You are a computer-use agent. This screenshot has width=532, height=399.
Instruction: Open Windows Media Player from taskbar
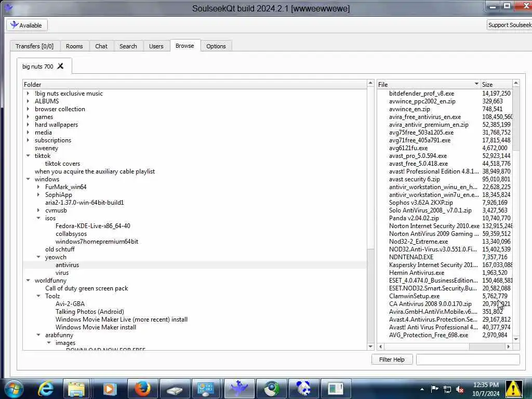[x=109, y=389]
